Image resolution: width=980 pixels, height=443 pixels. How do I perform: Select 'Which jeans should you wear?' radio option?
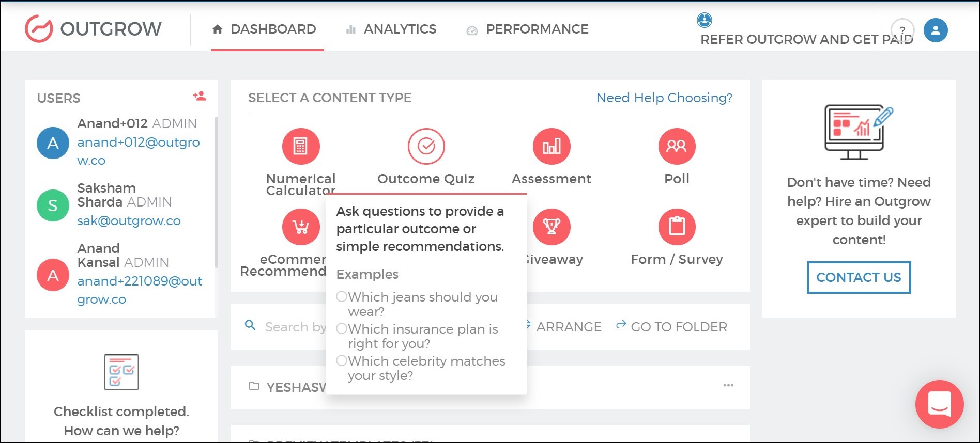tap(342, 297)
